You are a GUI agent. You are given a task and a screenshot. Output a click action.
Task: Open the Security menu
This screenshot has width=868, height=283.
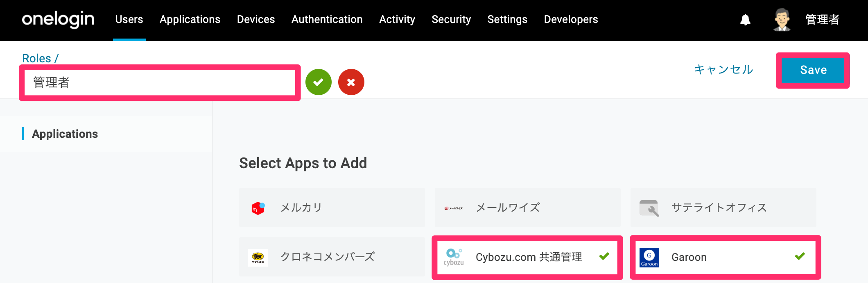click(x=451, y=19)
